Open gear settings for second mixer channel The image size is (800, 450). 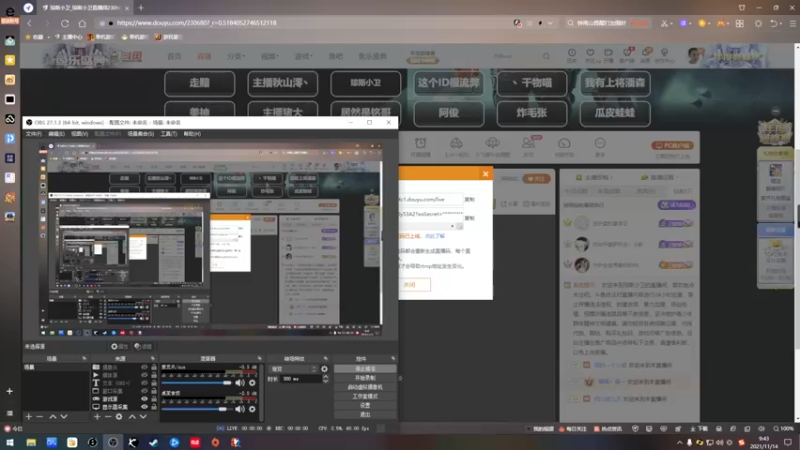(252, 409)
